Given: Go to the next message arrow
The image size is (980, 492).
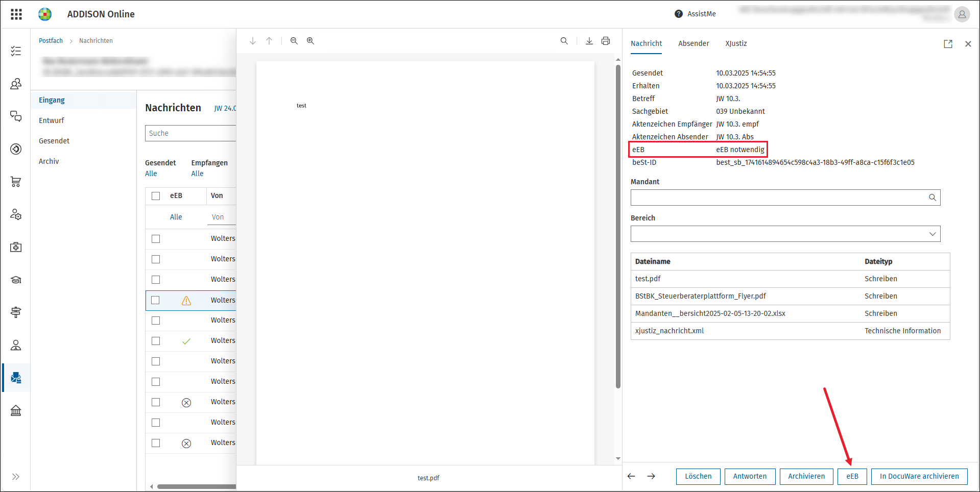Looking at the screenshot, I should (x=651, y=476).
